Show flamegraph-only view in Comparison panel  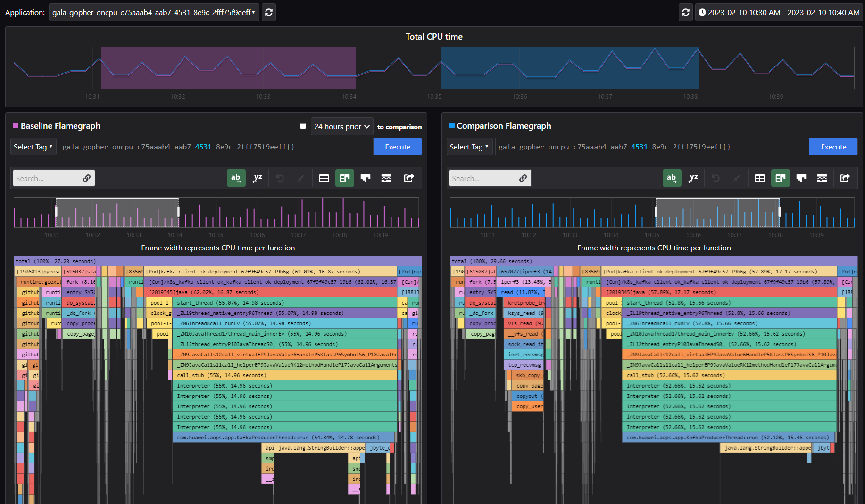(x=801, y=178)
